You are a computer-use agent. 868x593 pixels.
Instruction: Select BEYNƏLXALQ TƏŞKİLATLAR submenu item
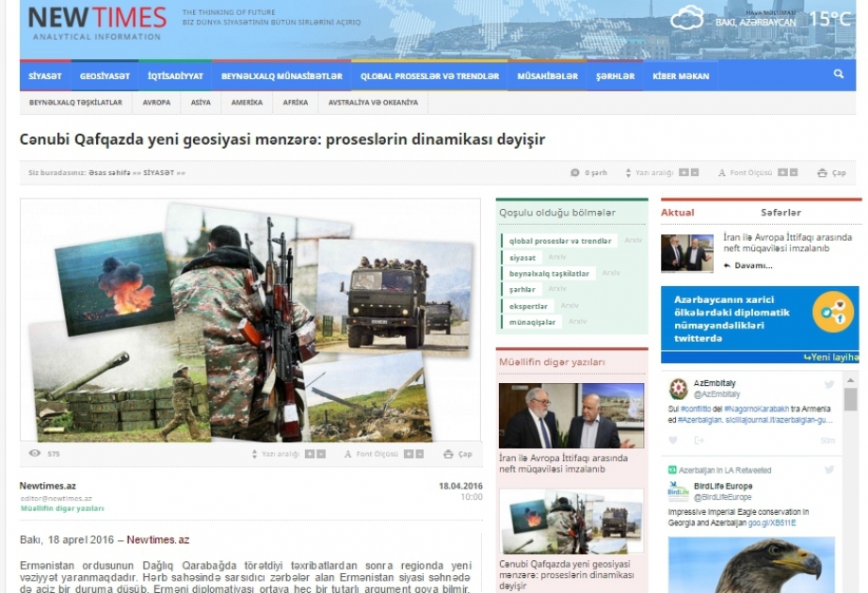click(75, 103)
